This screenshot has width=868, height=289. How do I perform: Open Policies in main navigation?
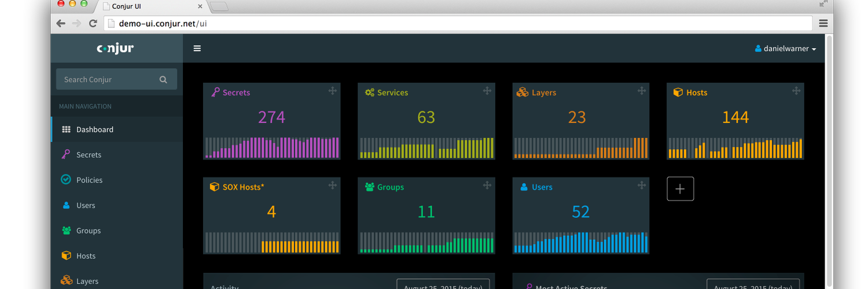(117, 180)
